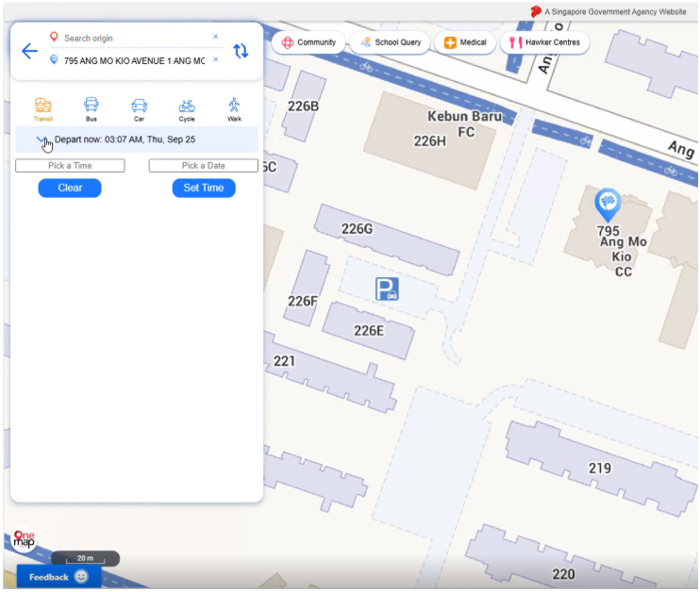Choose the Car travel mode icon

pos(139,108)
